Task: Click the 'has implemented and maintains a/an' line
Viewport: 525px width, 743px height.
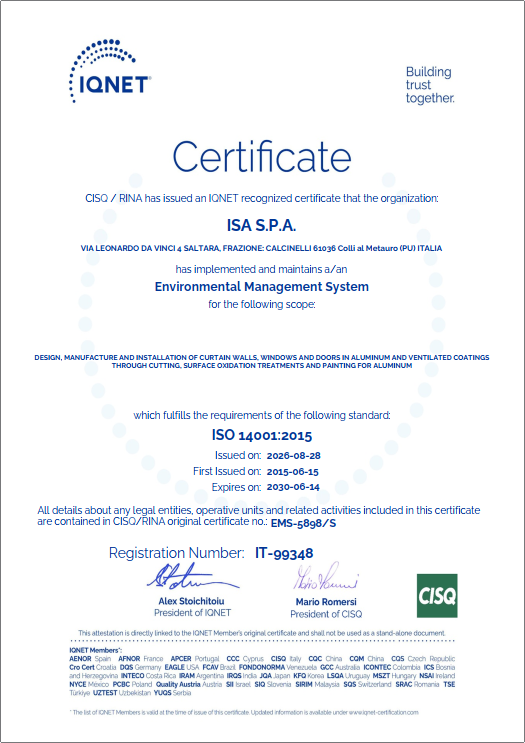Action: (262, 270)
